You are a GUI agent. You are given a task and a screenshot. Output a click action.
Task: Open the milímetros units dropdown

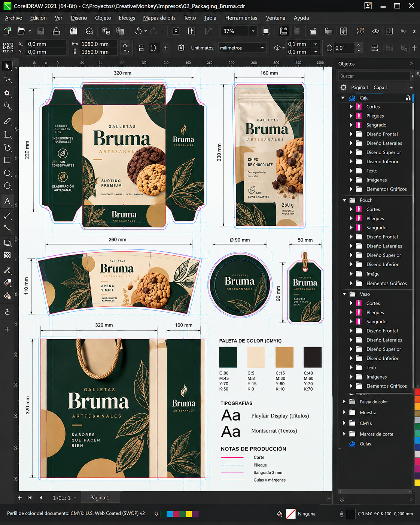(x=262, y=48)
